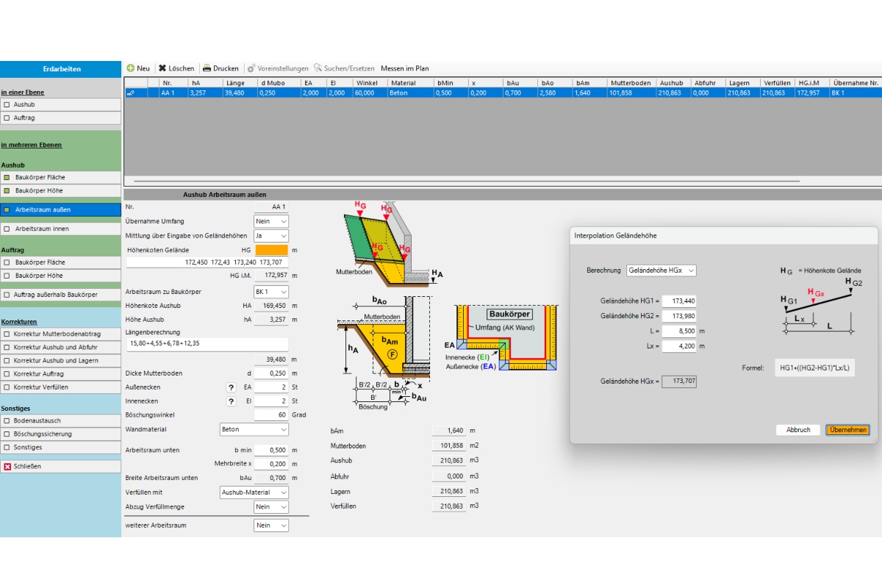Delete the entry using Löschen
The width and height of the screenshot is (882, 588).
click(176, 68)
